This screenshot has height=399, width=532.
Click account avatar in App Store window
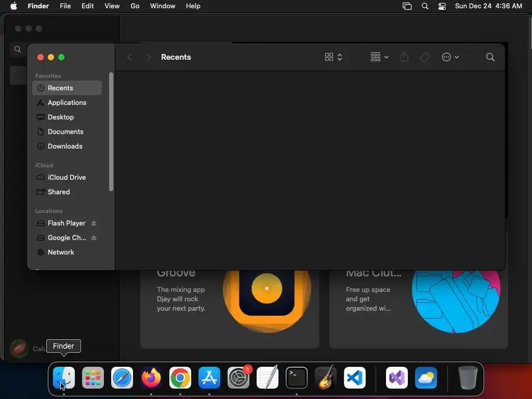[19, 349]
